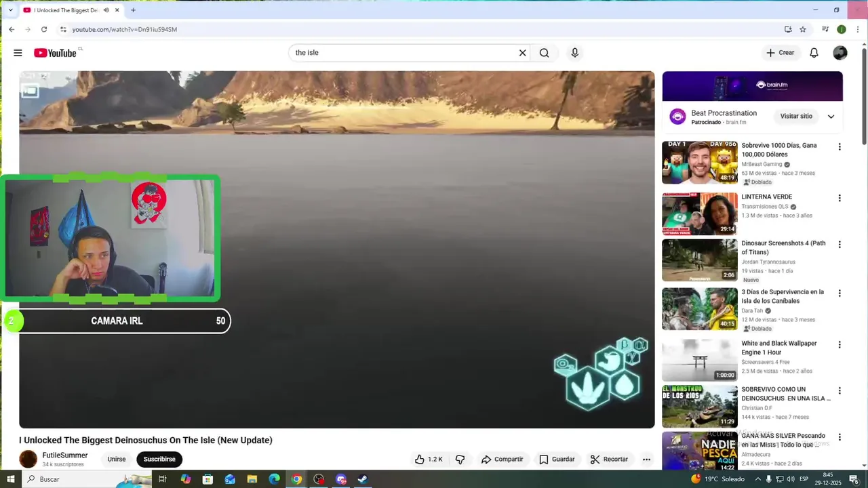This screenshot has height=488, width=868.
Task: Expand the Beat Procrastination ad chevron
Action: (831, 117)
